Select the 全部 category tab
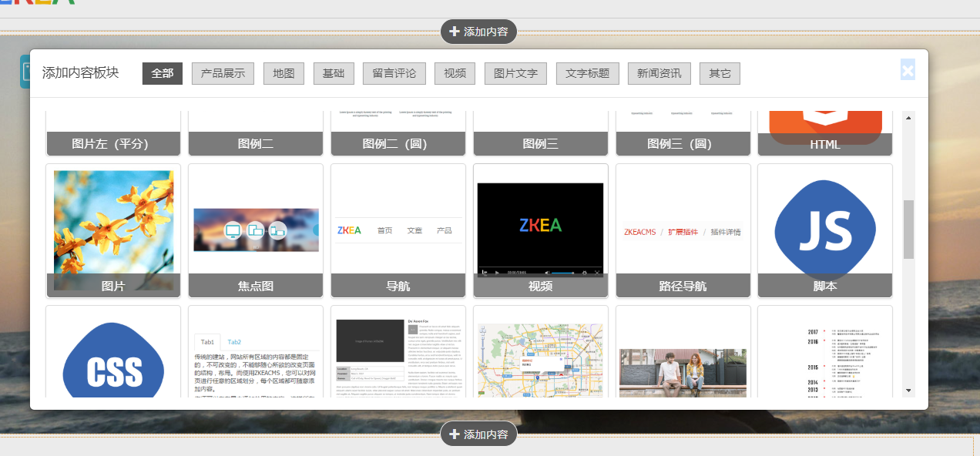 (x=163, y=74)
